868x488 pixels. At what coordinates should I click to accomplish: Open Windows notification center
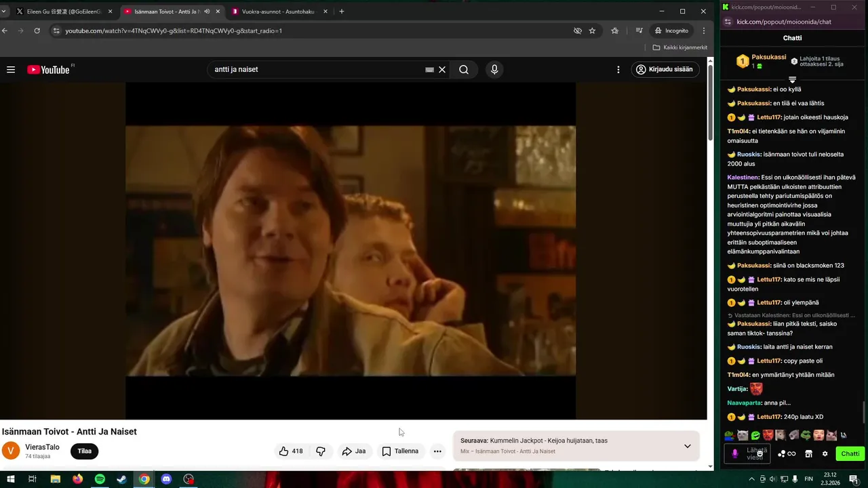(x=853, y=479)
